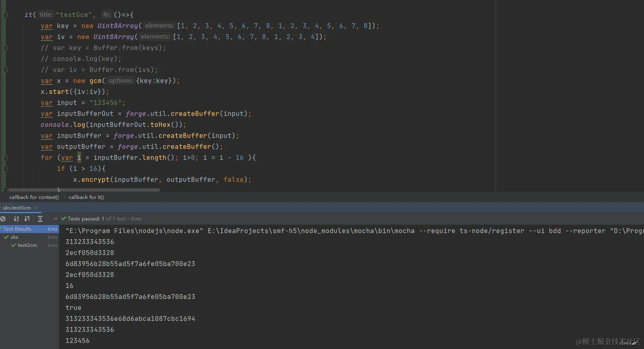644x349 pixels.
Task: Click 'x.encrypt' method call in code
Action: 91,180
